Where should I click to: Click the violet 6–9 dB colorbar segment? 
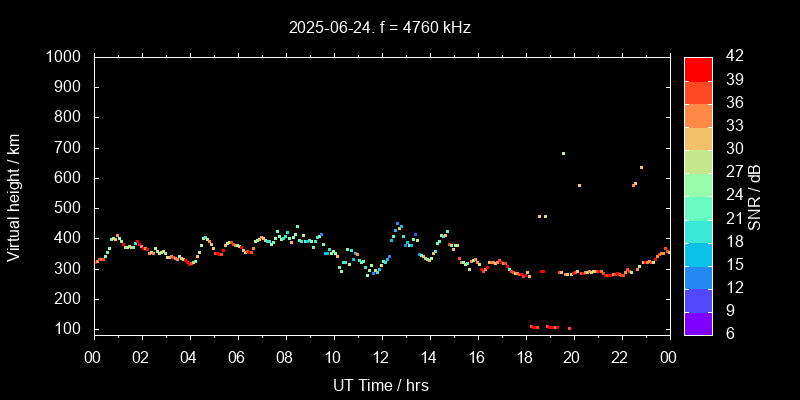click(698, 322)
